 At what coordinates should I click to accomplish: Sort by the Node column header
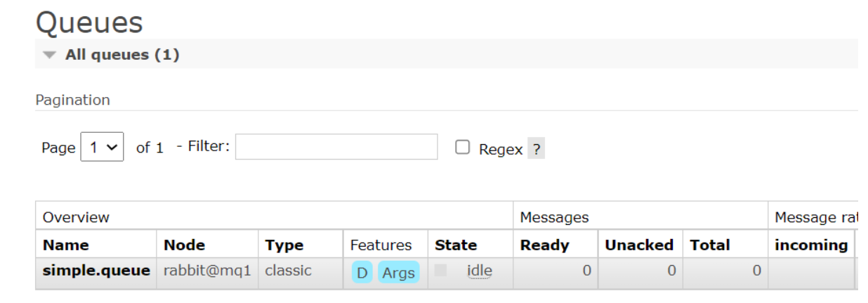pos(184,245)
